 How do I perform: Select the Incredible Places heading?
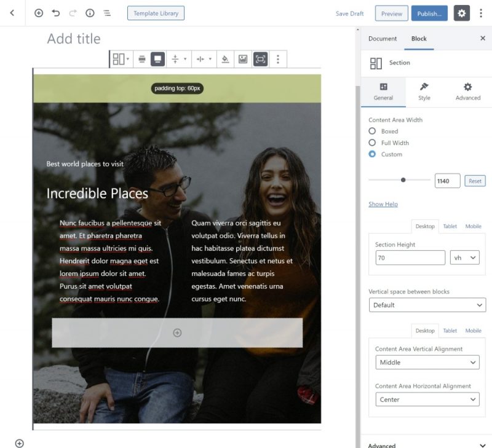pyautogui.click(x=97, y=194)
